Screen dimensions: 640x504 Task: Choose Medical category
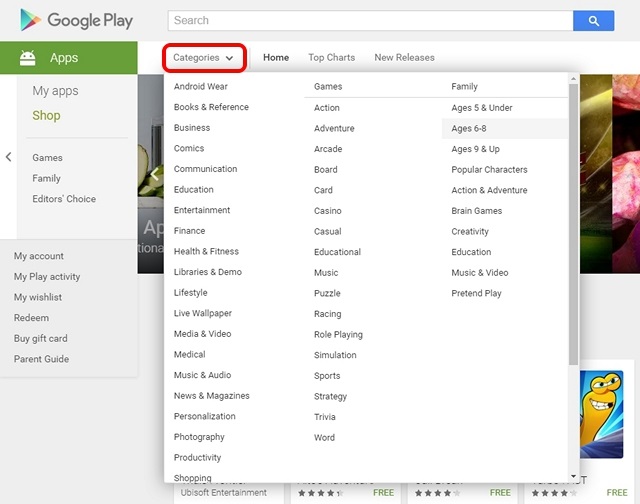click(x=189, y=354)
